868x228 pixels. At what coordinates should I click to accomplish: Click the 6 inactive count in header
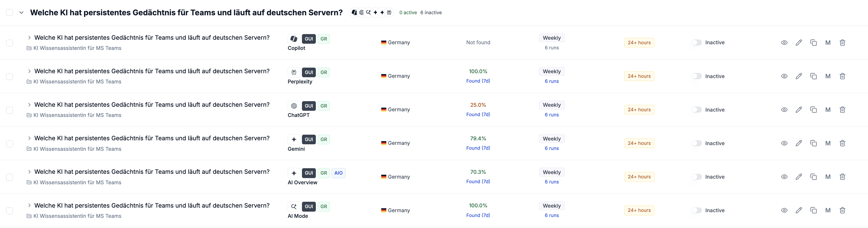click(431, 13)
